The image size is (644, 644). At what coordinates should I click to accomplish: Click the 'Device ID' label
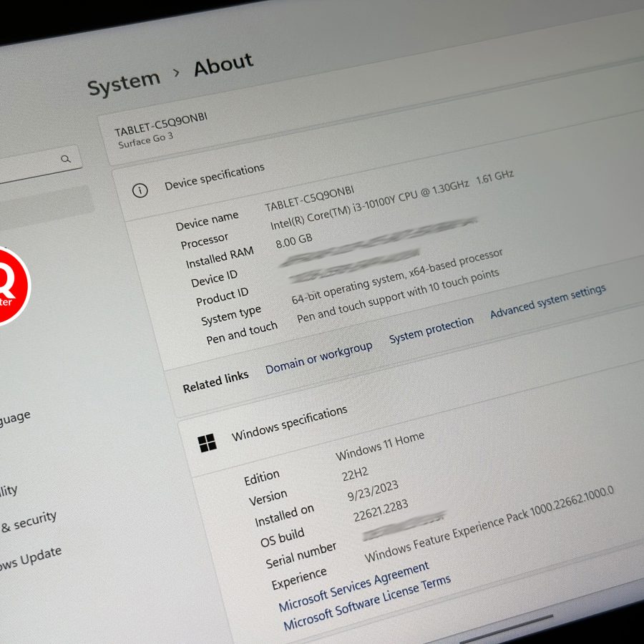pos(214,279)
